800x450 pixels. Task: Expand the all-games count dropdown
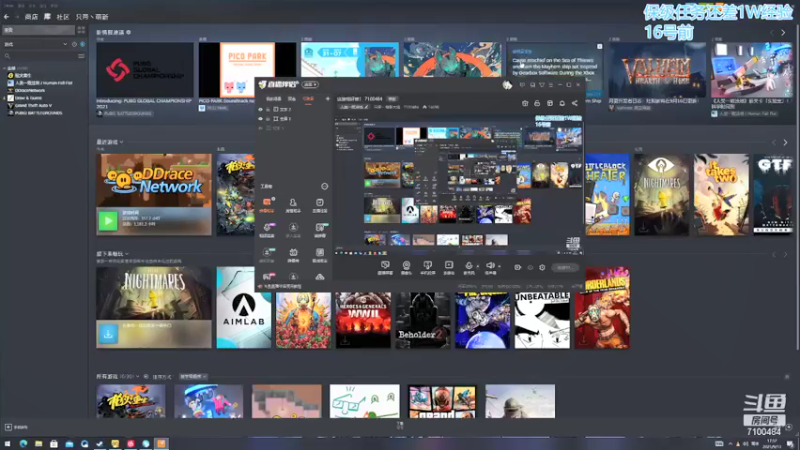(x=138, y=377)
